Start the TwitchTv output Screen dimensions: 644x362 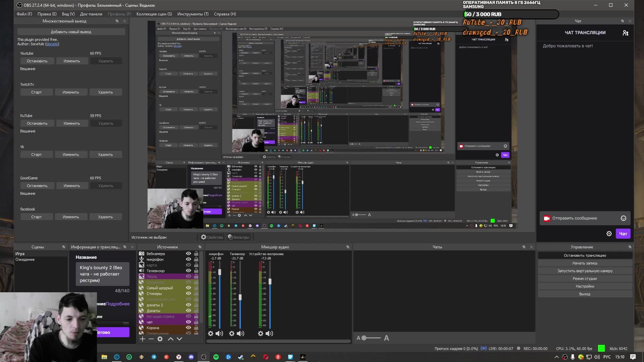point(36,92)
